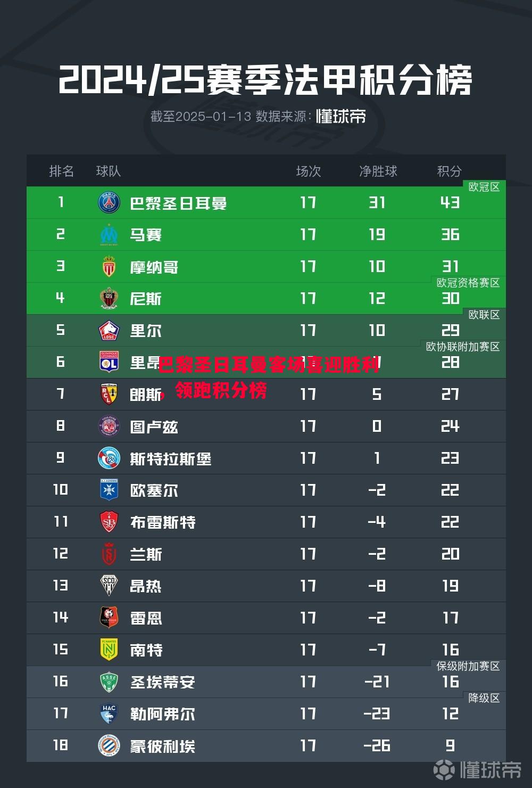Click the 积分 column header

(449, 171)
